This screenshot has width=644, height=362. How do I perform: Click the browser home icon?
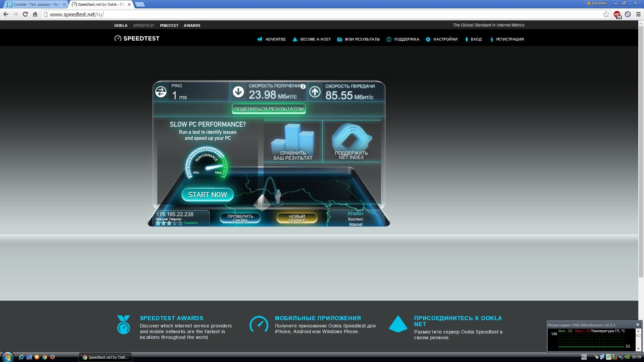pos(35,14)
